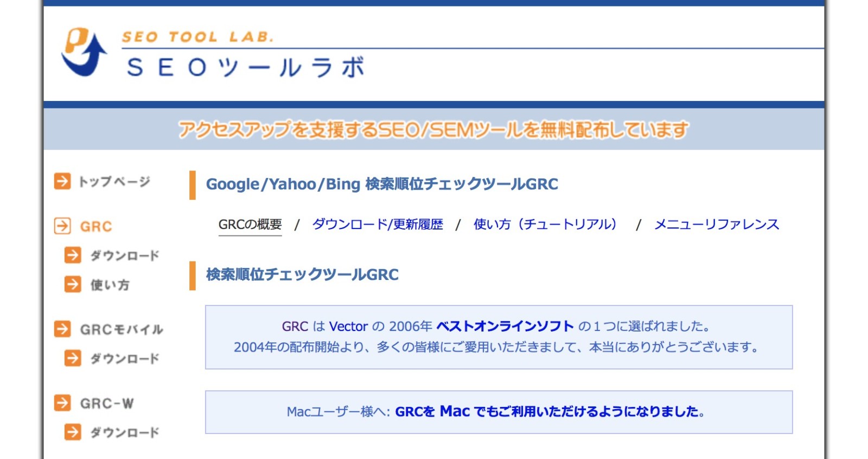
Task: Click the SEOツールラボ site title
Action: 245,68
